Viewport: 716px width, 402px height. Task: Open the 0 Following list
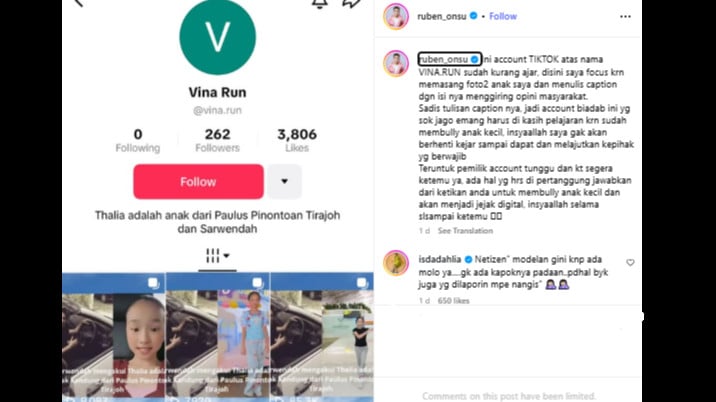(x=138, y=140)
